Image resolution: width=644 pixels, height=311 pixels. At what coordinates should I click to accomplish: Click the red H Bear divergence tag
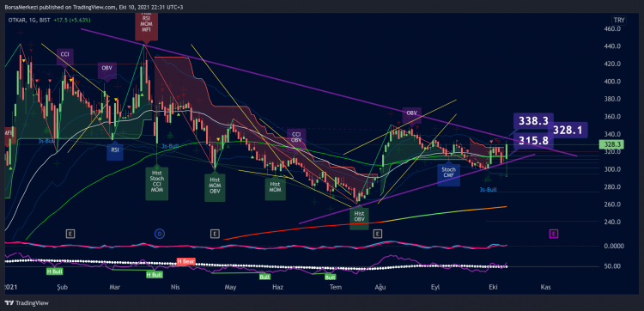186,261
